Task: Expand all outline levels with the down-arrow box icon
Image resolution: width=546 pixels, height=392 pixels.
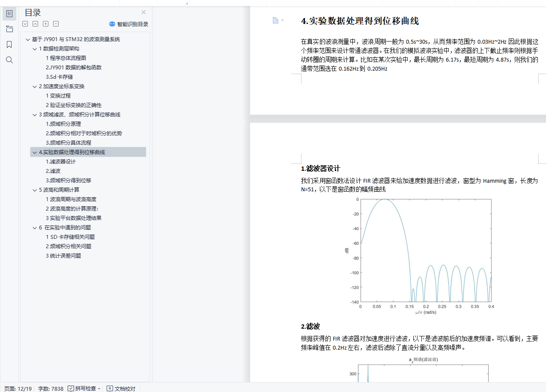Action: [x=25, y=24]
